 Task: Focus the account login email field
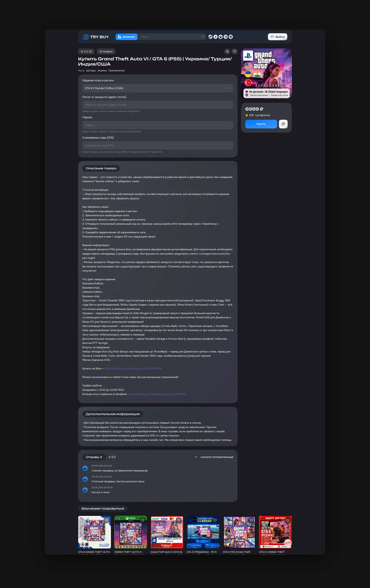(158, 105)
